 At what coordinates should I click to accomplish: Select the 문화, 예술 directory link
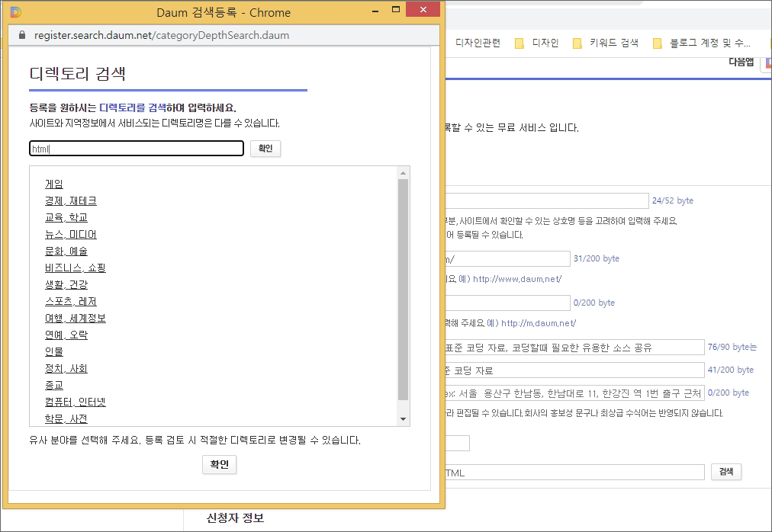pyautogui.click(x=66, y=251)
